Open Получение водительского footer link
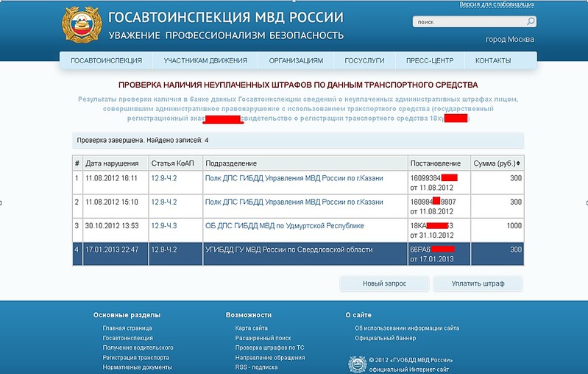Viewport: 588px width, 374px height. [x=138, y=347]
